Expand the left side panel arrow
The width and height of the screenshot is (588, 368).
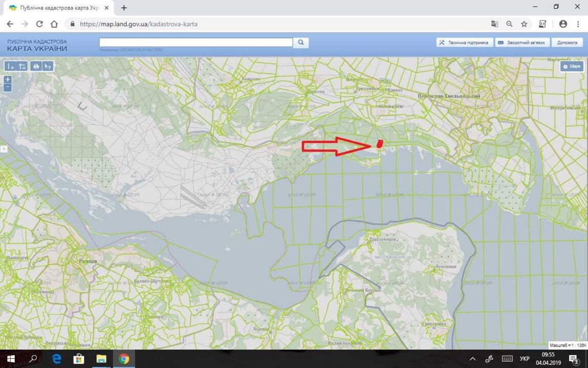click(x=3, y=149)
